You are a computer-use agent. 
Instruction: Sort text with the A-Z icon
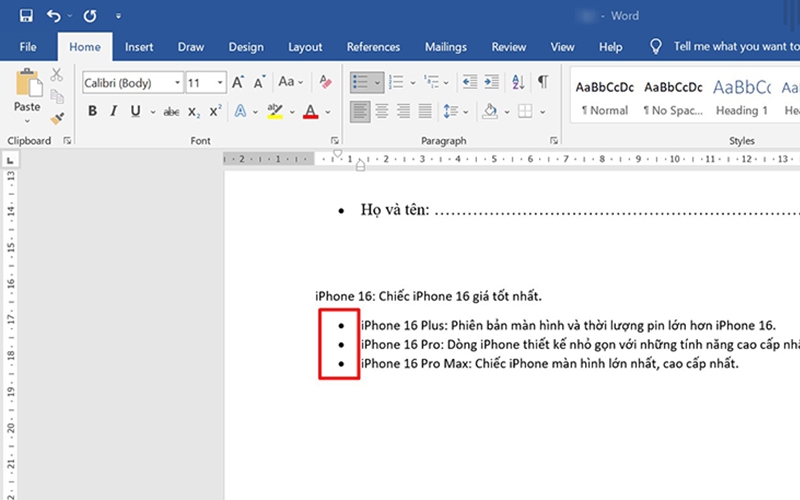518,82
